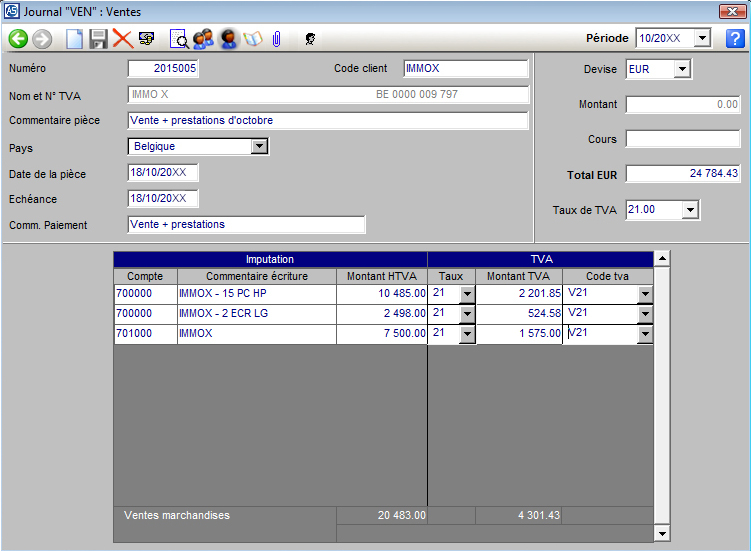The image size is (751, 551).
Task: Open the Pays country dropdown
Action: [x=259, y=146]
